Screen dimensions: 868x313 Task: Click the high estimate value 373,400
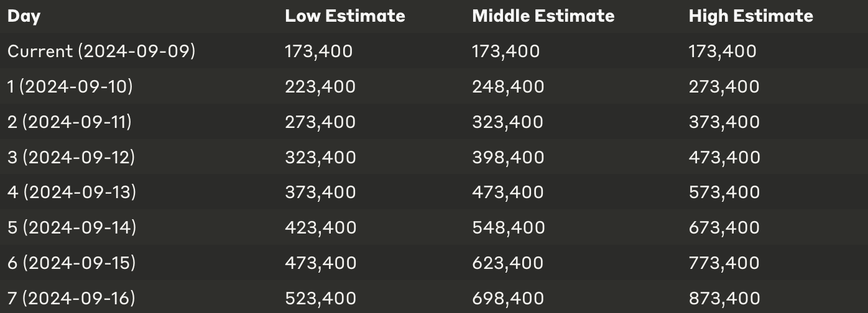(724, 122)
